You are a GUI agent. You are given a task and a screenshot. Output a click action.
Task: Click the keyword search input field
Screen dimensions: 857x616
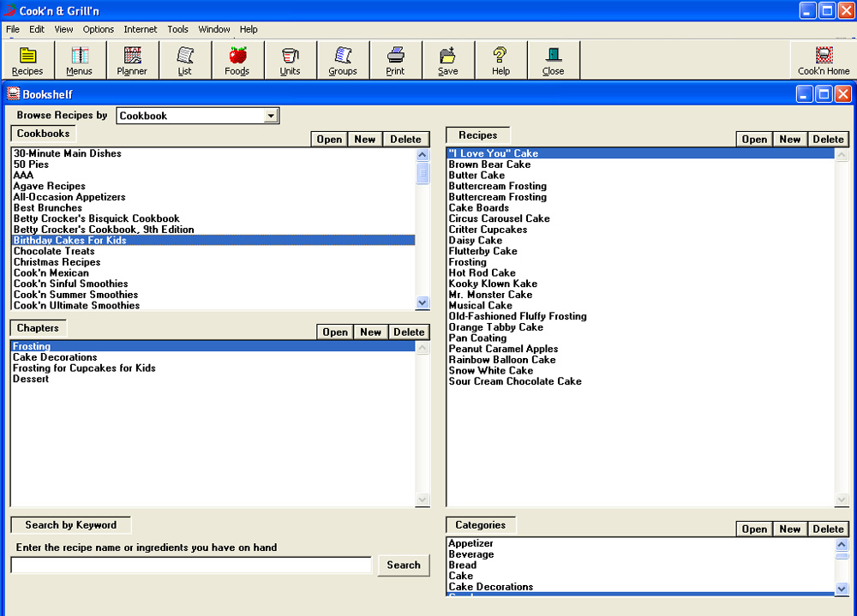click(191, 565)
